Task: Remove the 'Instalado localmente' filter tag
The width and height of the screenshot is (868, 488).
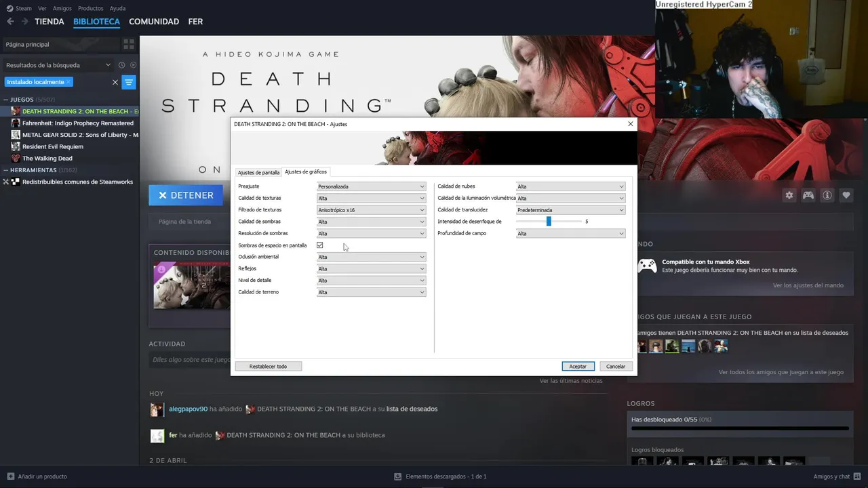Action: pos(68,82)
